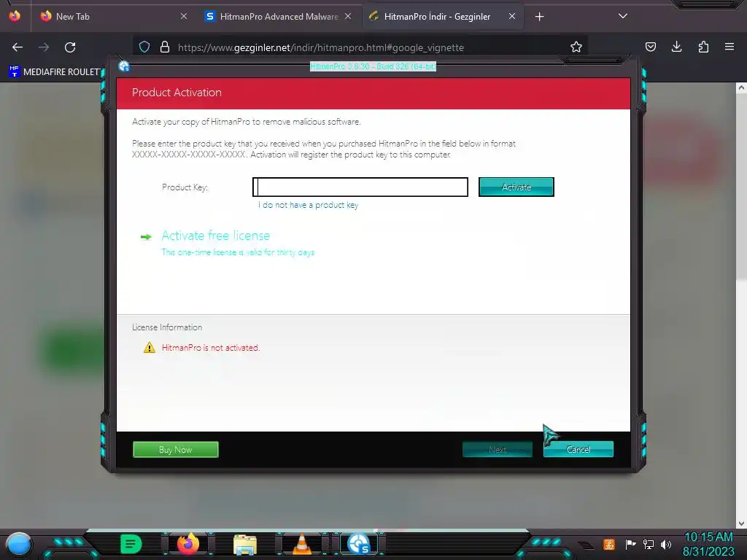Close the HitmanPro Advanced Malware tab

click(348, 16)
